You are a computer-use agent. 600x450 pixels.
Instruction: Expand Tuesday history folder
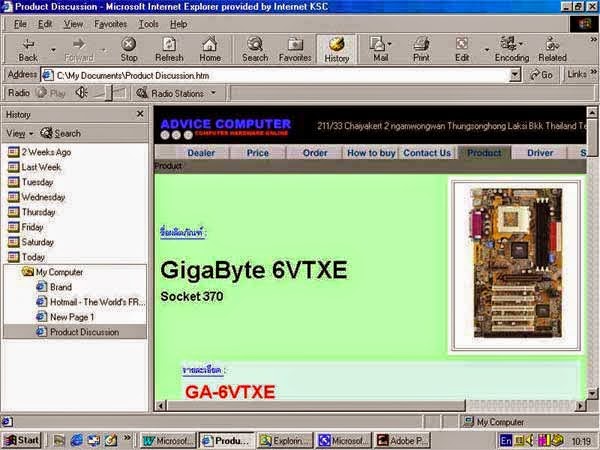(31, 182)
